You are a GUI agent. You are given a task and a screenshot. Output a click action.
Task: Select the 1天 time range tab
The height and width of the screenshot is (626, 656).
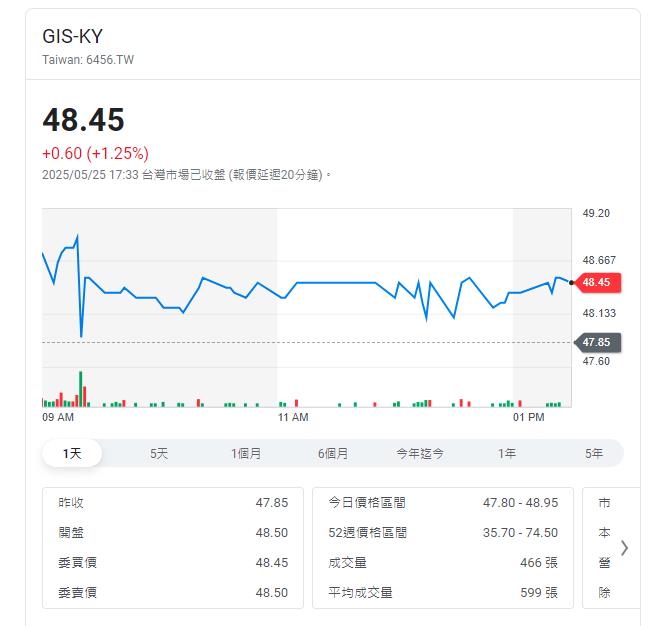pos(72,453)
